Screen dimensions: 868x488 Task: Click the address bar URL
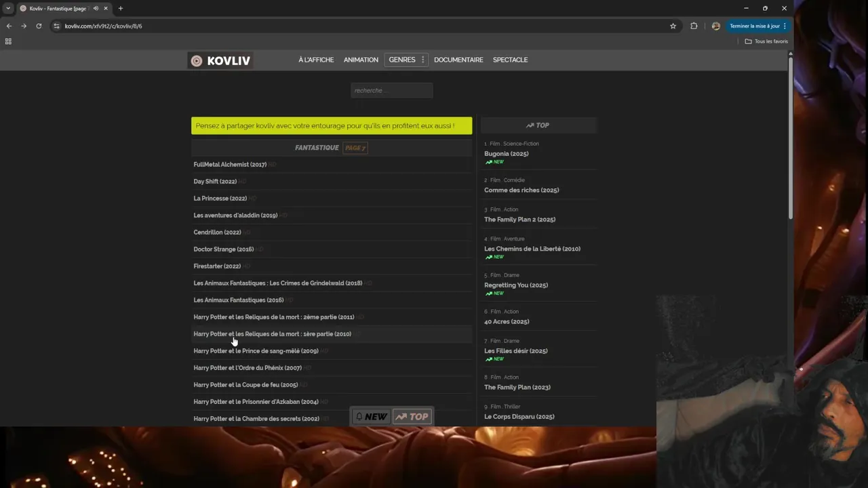click(x=103, y=26)
